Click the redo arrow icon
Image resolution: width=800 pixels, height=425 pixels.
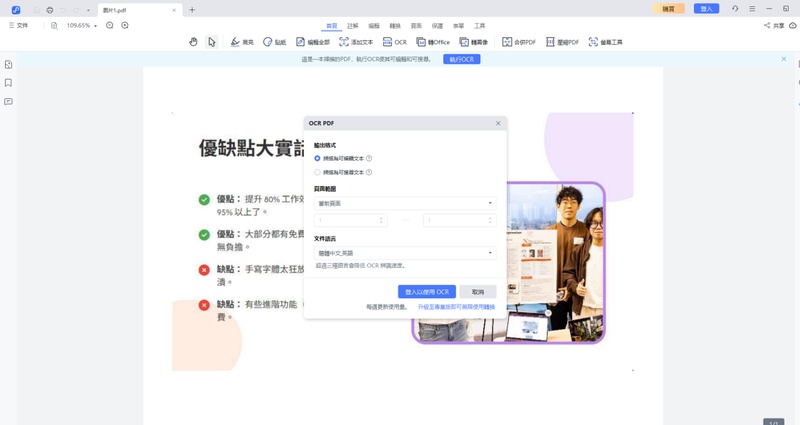tap(76, 10)
